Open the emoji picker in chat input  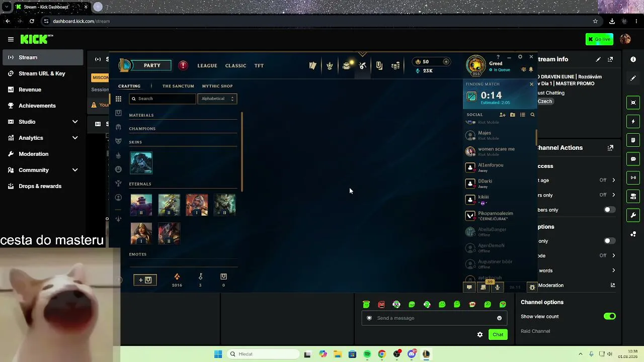(499, 318)
